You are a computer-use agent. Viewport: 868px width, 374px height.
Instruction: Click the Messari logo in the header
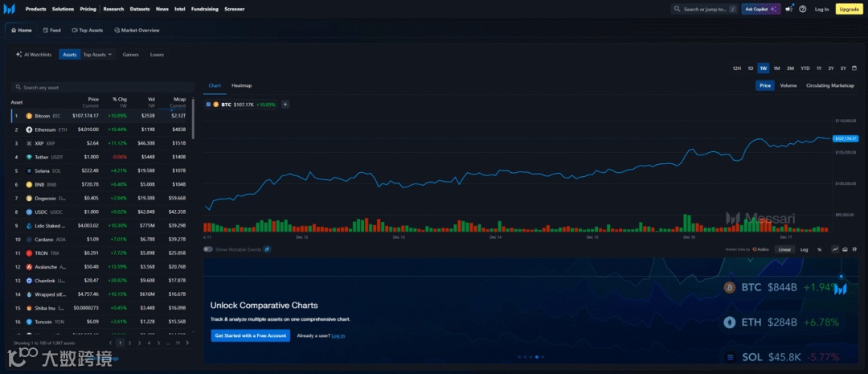click(9, 9)
